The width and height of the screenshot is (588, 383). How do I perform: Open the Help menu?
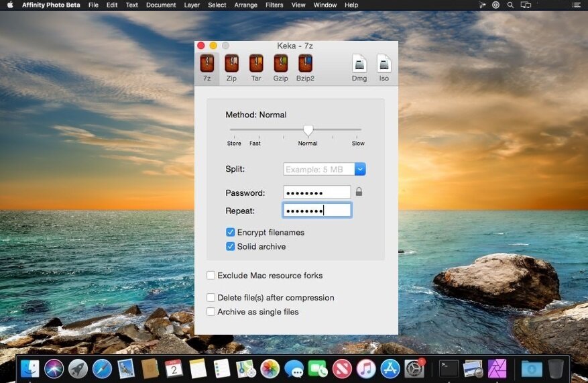pyautogui.click(x=351, y=5)
